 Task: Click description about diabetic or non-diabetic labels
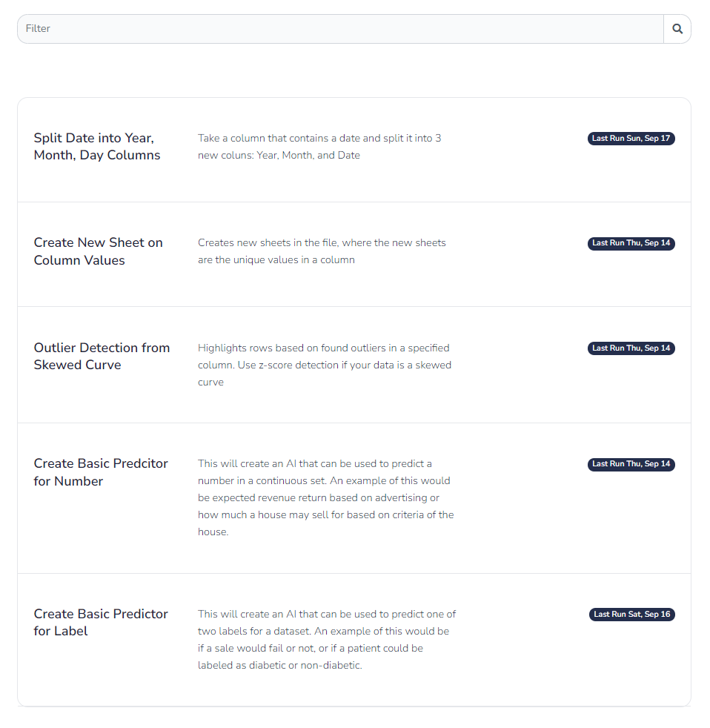coord(327,639)
